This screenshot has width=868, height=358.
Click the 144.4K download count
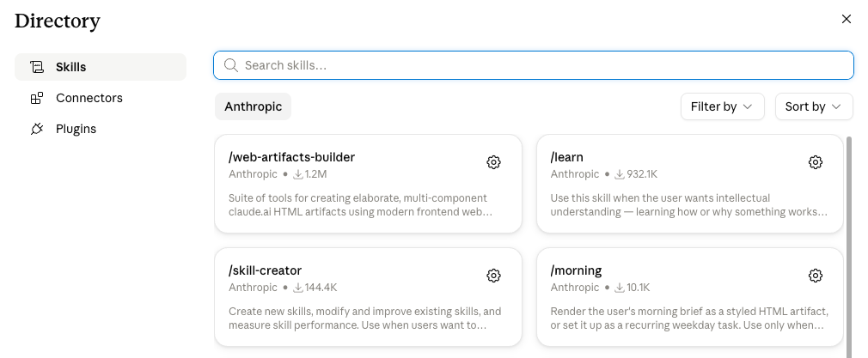[321, 288]
